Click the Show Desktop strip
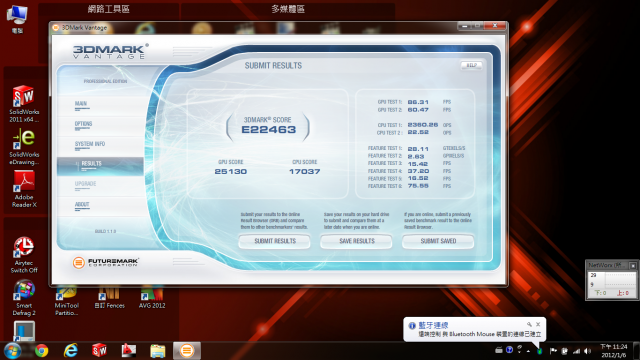 point(637,351)
